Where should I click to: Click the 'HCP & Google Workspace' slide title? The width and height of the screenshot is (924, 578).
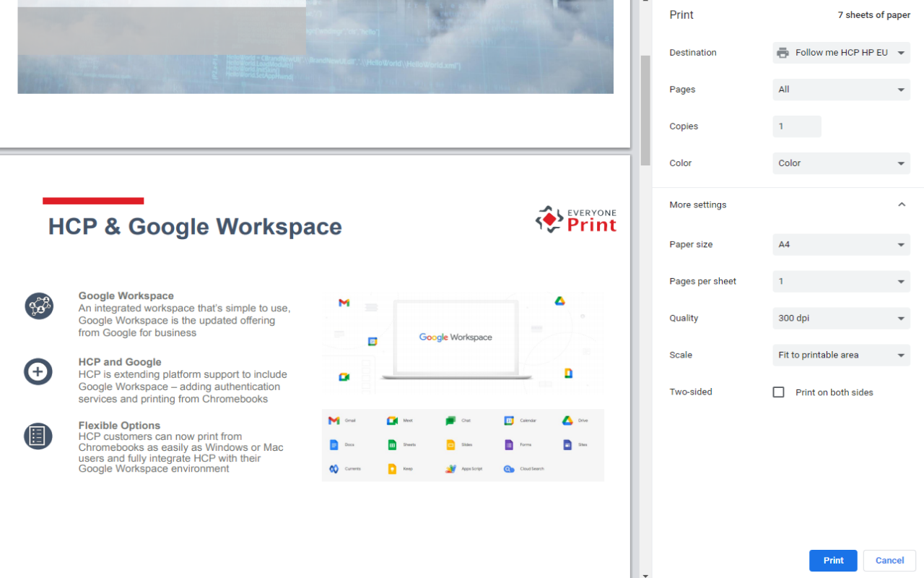coord(195,227)
